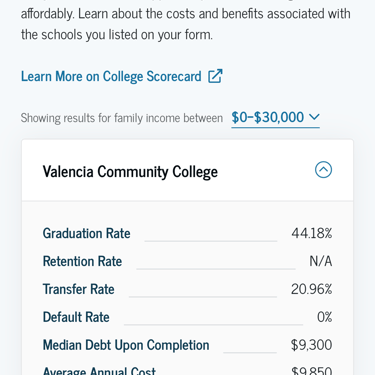Click the chevron arrow next to $0–$30,000
The height and width of the screenshot is (375, 375).
pyautogui.click(x=314, y=117)
